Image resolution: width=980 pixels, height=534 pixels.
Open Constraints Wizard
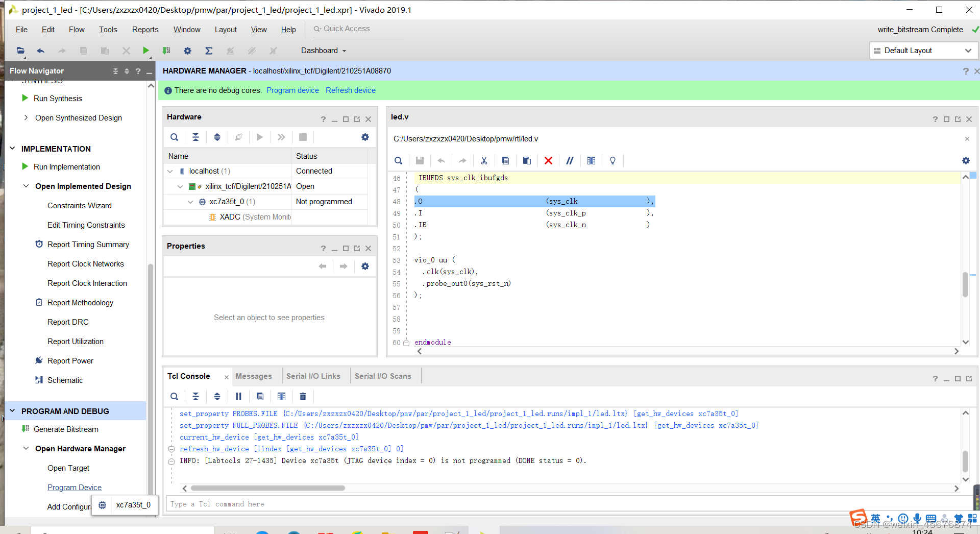click(80, 206)
